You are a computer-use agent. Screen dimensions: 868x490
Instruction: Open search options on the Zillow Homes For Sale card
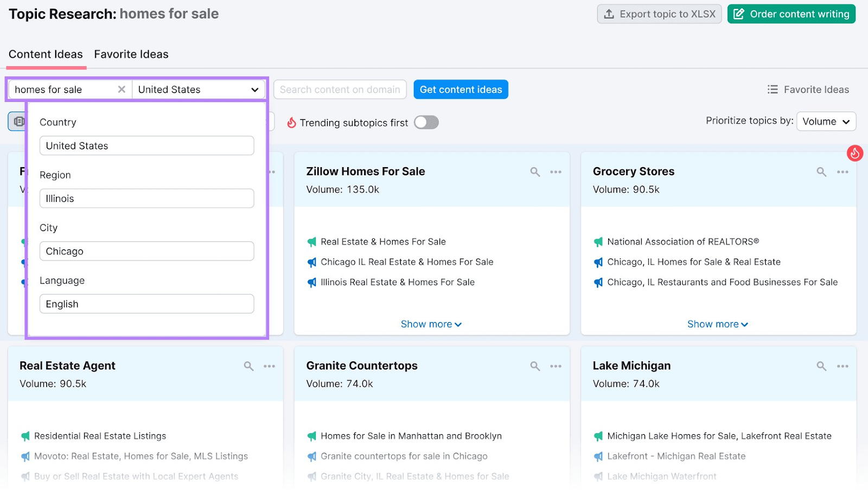pos(535,171)
